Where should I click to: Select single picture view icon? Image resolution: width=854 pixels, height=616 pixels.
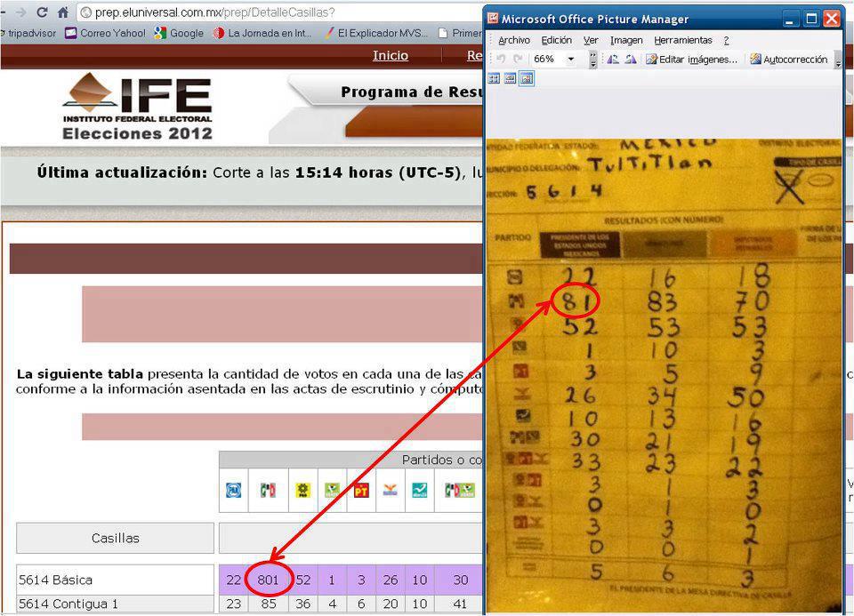[526, 78]
